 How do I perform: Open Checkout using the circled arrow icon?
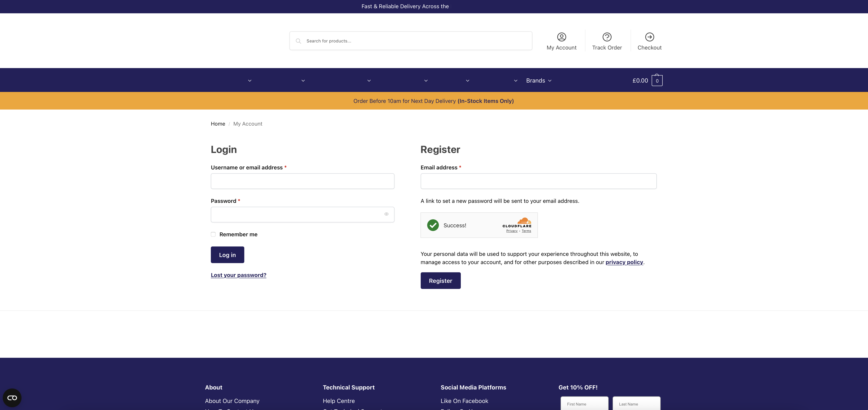tap(649, 37)
